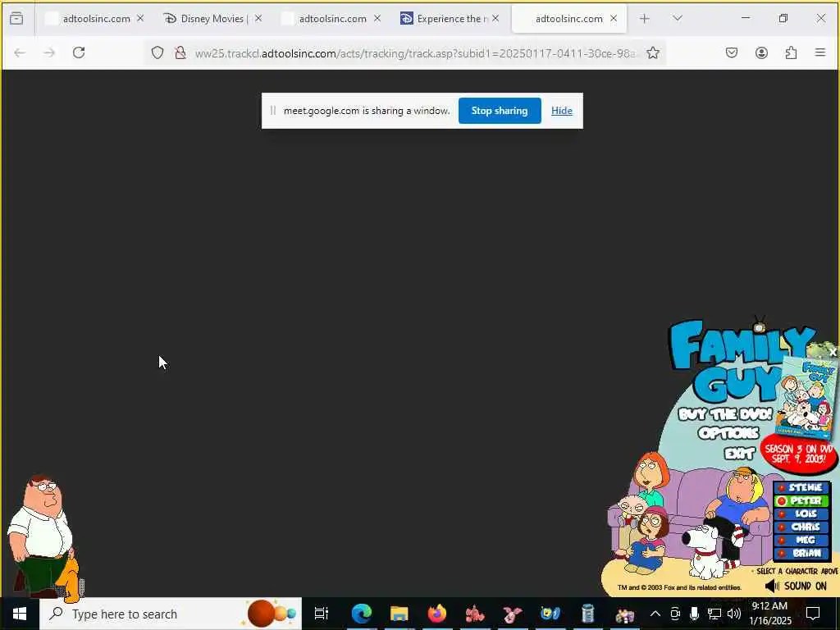The width and height of the screenshot is (840, 630).
Task: Show hidden system tray icons
Action: [x=655, y=614]
